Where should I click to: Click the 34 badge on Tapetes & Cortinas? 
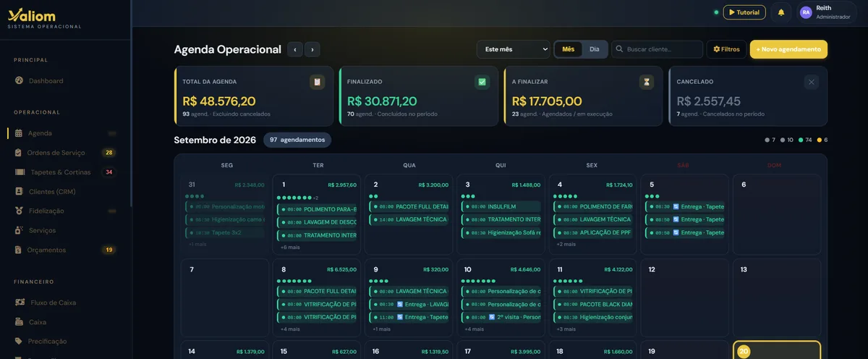coord(109,172)
